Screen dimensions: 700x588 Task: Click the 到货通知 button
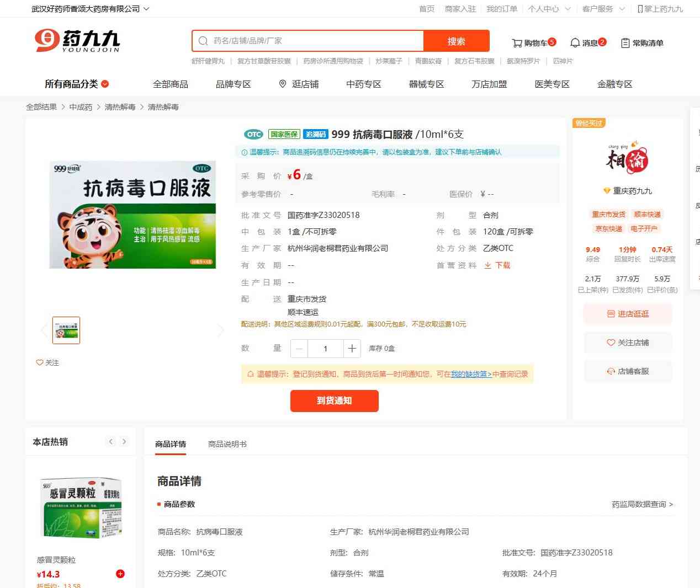[x=334, y=400]
